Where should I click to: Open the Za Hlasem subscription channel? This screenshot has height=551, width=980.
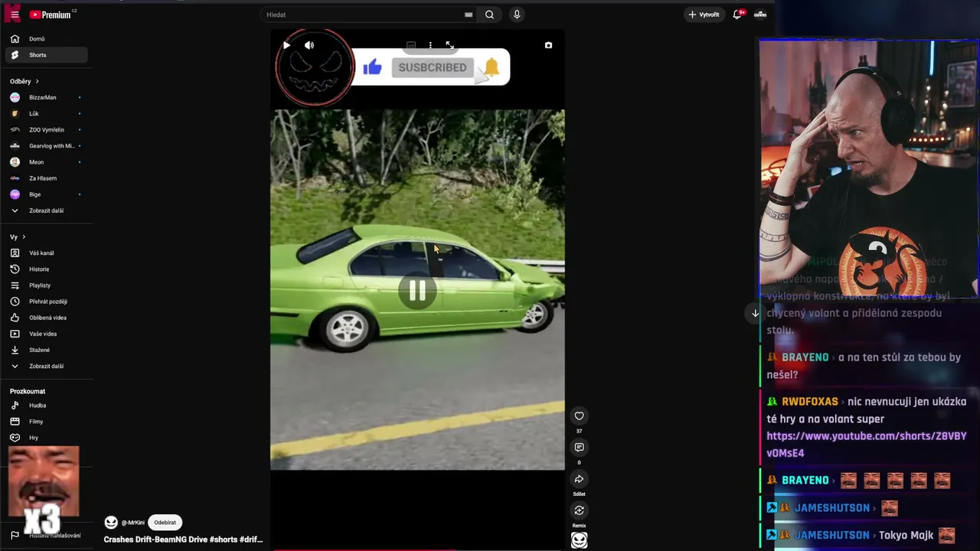click(46, 178)
